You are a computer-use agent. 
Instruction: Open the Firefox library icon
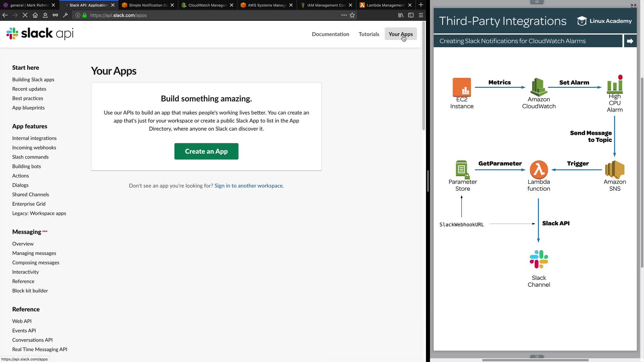(x=401, y=15)
